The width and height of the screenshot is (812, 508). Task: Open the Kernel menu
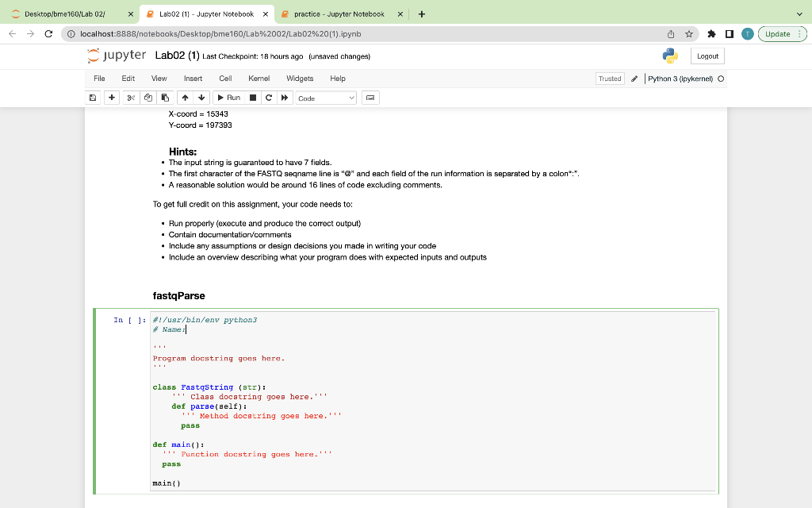point(257,79)
